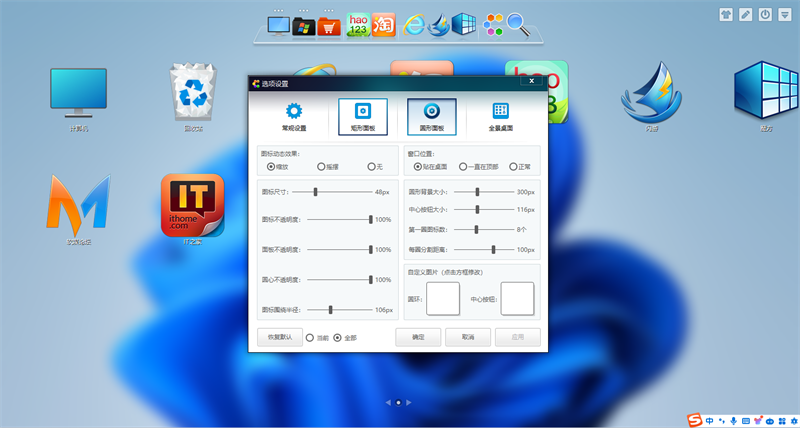Click the magnifier search icon in the dock
800x428 pixels.
coord(518,24)
